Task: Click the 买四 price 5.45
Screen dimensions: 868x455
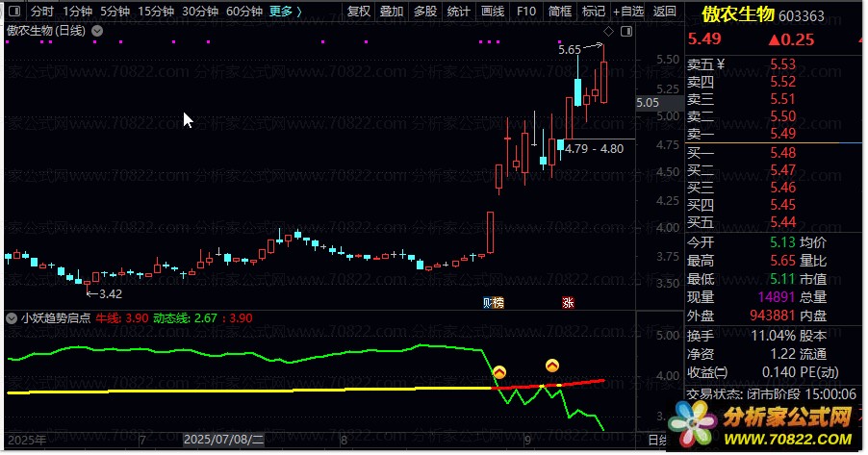Action: (782, 205)
